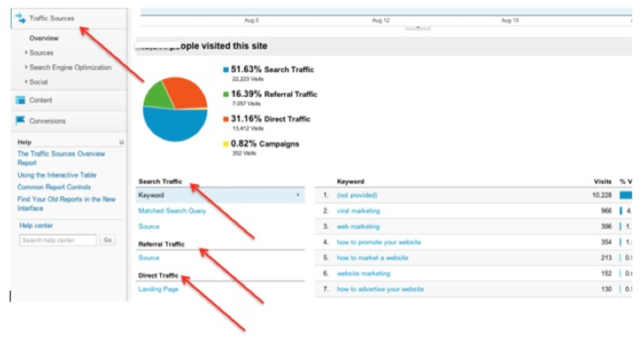Click the arrow on Keyword row
This screenshot has height=343, width=644.
(298, 195)
